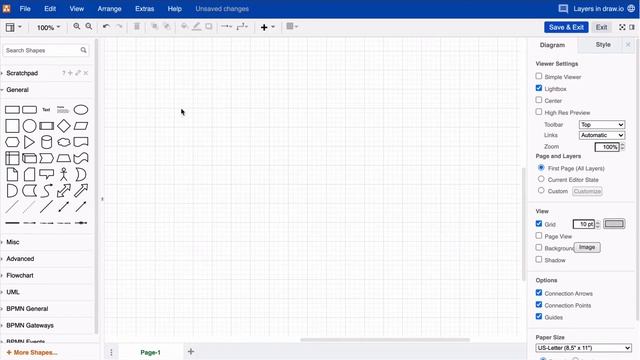Enable the Simple Viewer checkbox
Image resolution: width=640 pixels, height=360 pixels.
[539, 76]
